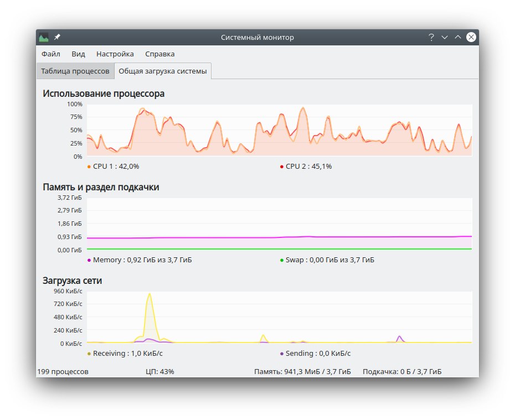
Task: Click the pin window icon in title bar
Action: pyautogui.click(x=57, y=38)
